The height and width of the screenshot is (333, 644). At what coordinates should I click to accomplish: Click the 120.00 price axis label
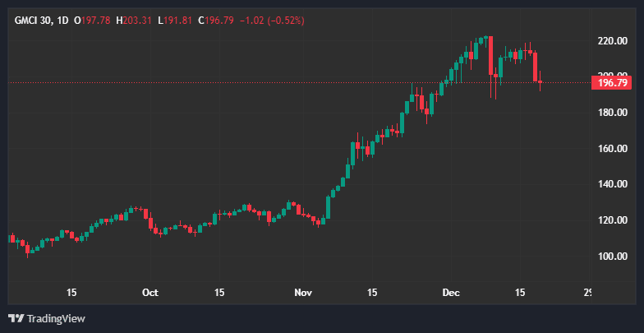pyautogui.click(x=613, y=220)
